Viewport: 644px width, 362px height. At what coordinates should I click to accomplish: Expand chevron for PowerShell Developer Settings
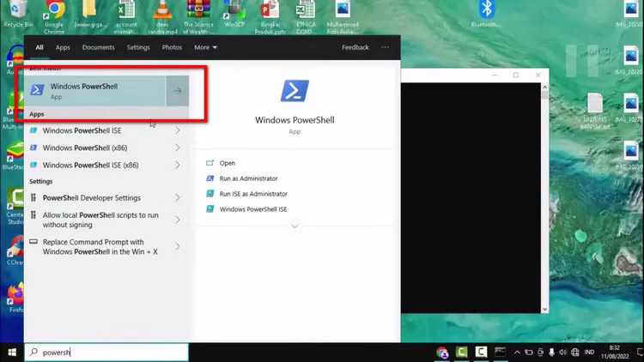tap(178, 198)
